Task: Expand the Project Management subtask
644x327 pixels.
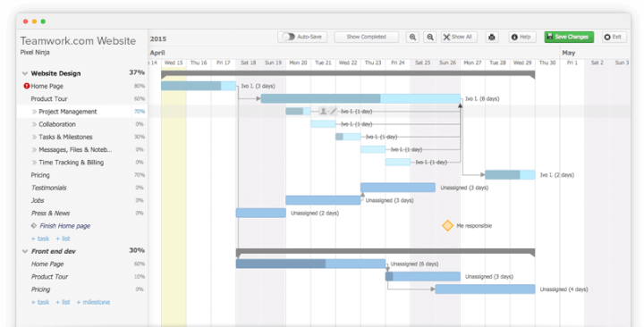Action: tap(34, 112)
